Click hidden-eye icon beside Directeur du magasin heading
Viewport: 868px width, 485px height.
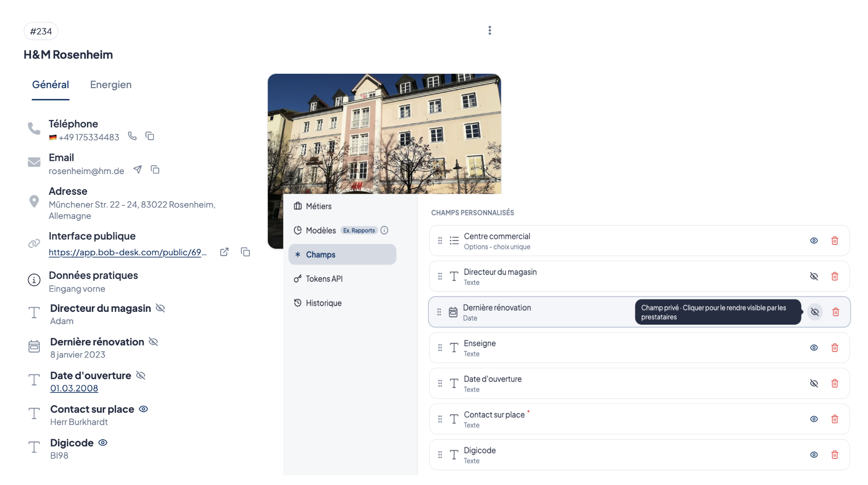[x=160, y=308]
